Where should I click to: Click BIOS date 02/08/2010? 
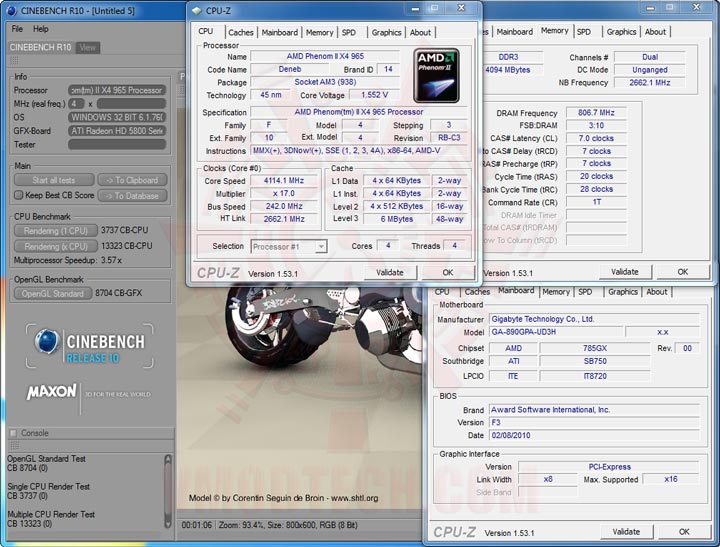[x=511, y=435]
